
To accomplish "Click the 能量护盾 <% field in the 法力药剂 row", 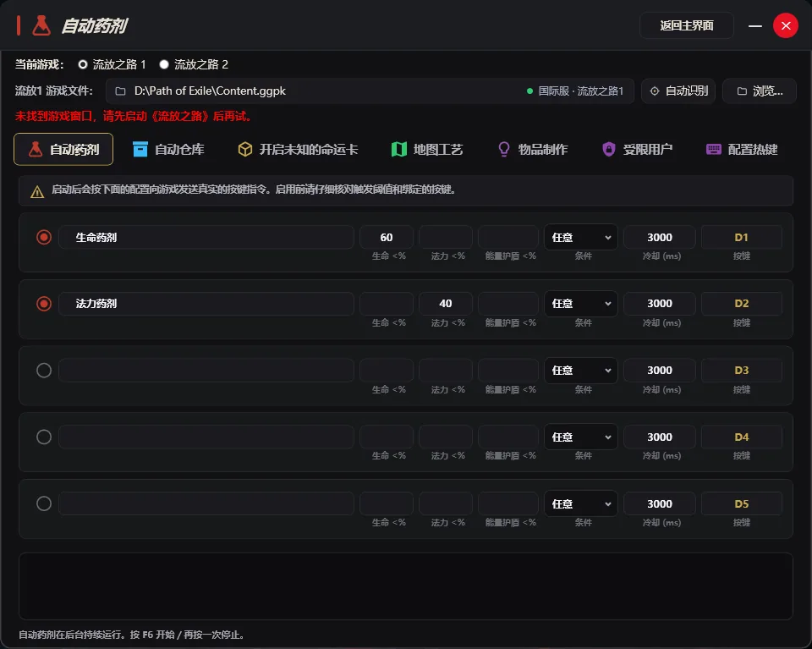I will pyautogui.click(x=508, y=304).
